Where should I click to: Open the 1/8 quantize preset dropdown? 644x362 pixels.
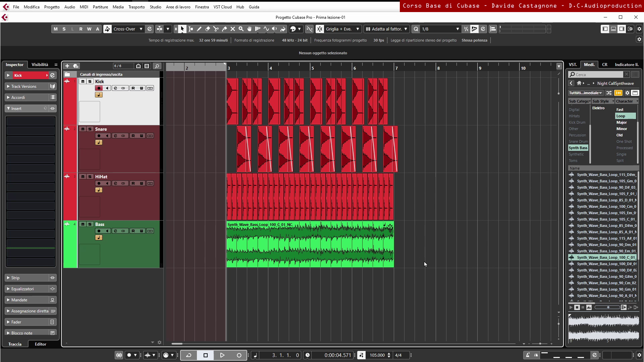[x=440, y=29]
